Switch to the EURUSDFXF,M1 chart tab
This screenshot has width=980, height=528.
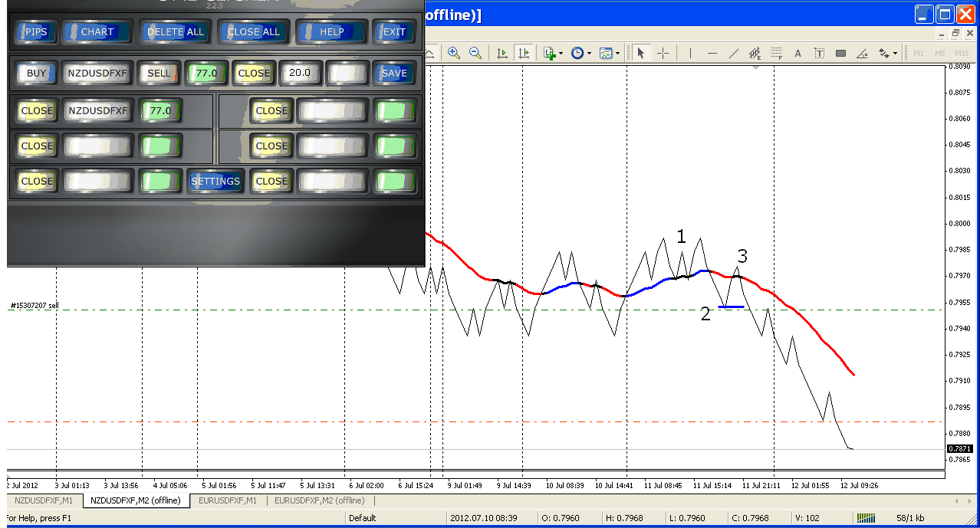click(x=228, y=500)
